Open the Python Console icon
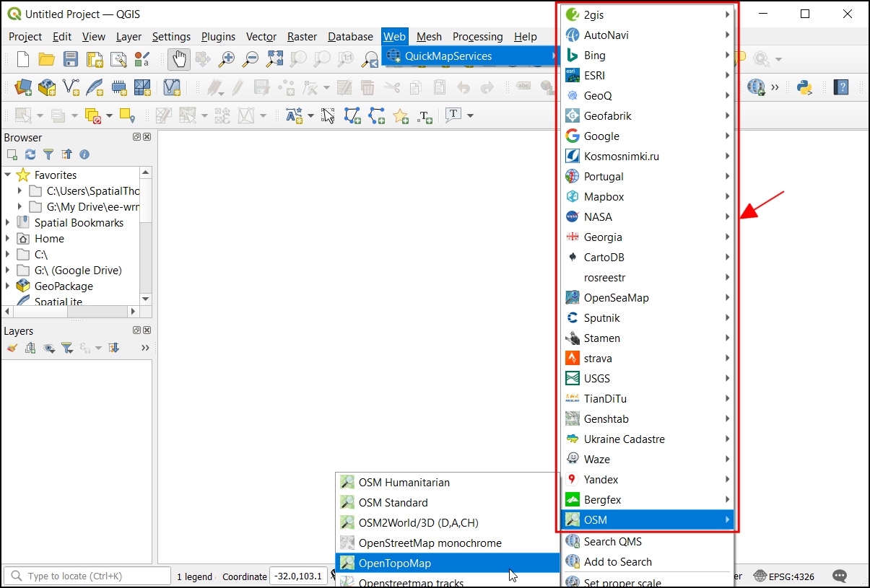Viewport: 870px width, 588px height. click(x=804, y=87)
